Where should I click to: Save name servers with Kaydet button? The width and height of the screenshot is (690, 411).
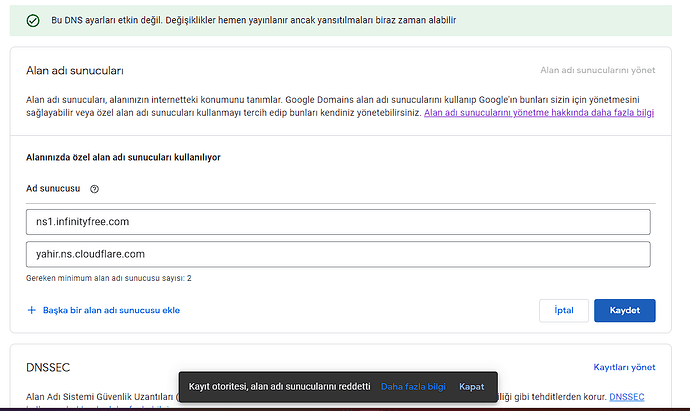click(624, 311)
